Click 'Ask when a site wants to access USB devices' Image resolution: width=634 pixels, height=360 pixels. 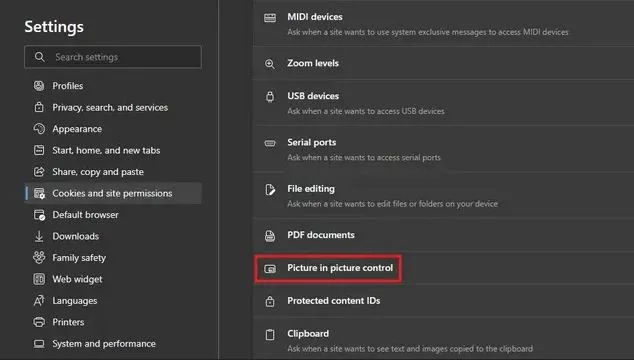click(366, 111)
